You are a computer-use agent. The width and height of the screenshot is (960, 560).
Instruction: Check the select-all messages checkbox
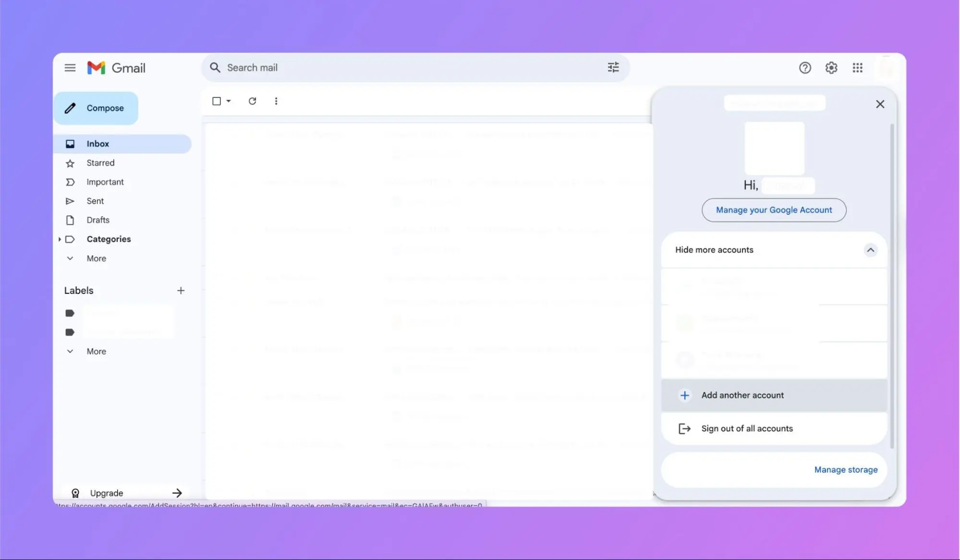click(x=217, y=101)
